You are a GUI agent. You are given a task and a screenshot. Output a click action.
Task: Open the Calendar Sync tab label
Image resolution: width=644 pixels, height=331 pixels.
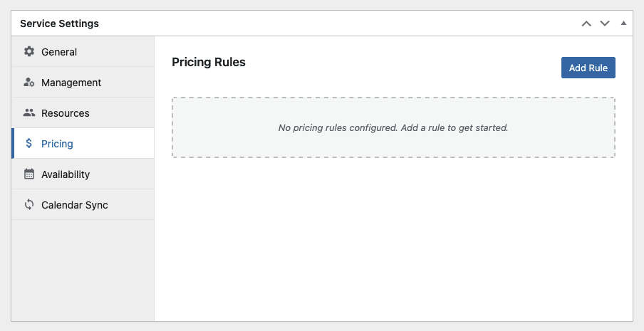click(x=75, y=205)
